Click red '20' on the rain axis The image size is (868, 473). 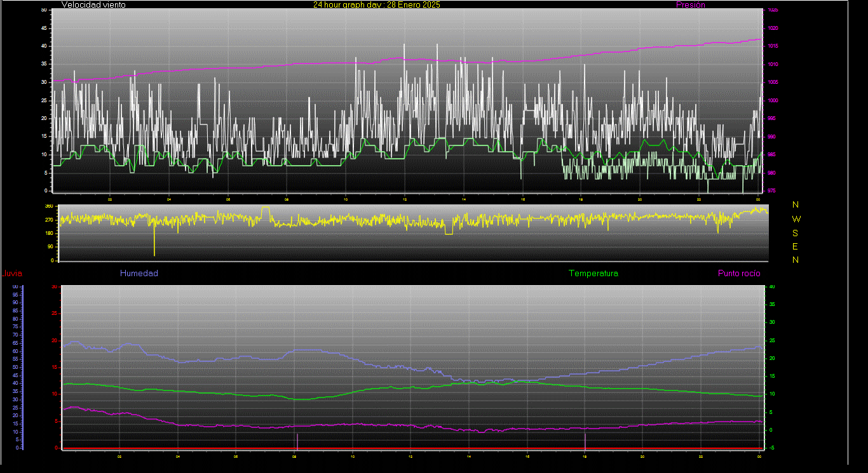pos(54,340)
